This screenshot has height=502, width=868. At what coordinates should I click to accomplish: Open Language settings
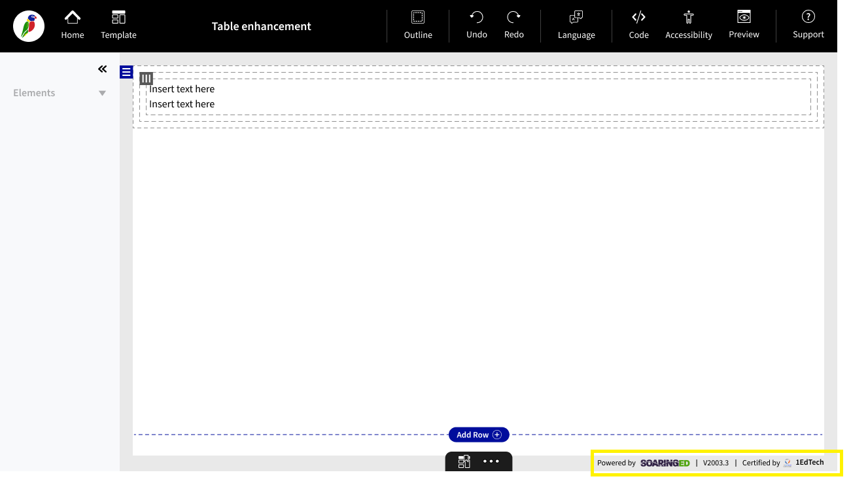[576, 26]
